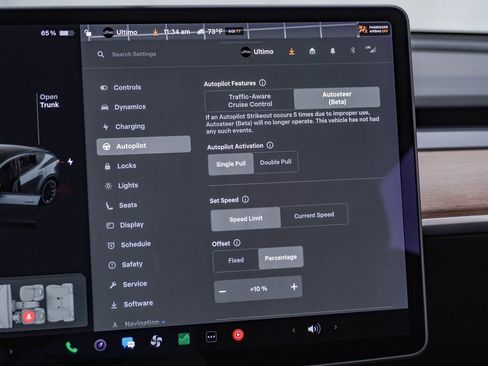
Task: Select the Autopilot settings menu
Action: point(144,146)
